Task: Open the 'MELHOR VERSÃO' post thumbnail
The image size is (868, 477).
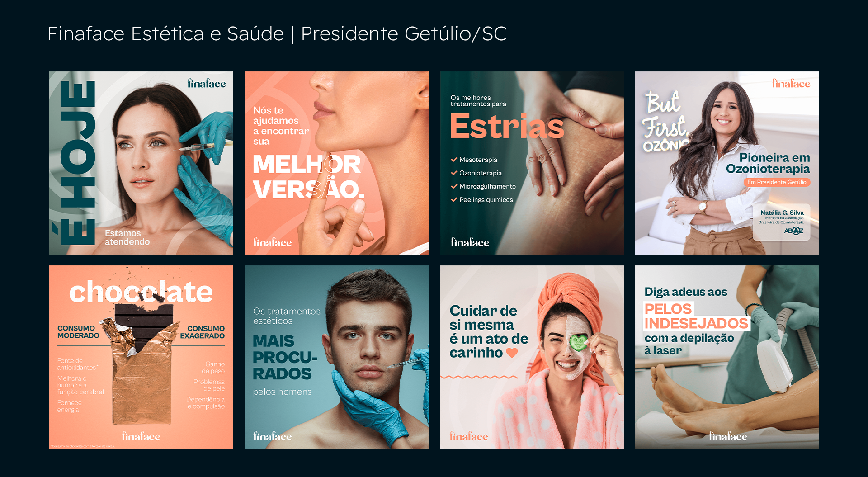Action: tap(336, 163)
